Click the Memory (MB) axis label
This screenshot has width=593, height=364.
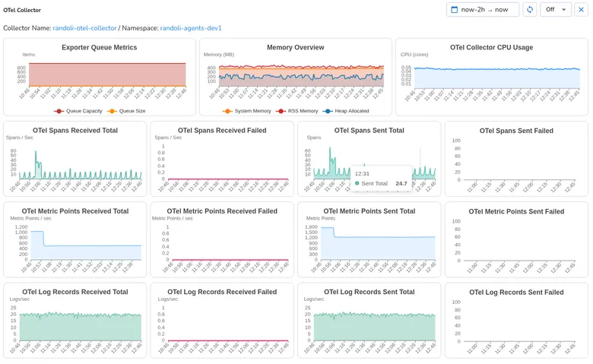(219, 55)
